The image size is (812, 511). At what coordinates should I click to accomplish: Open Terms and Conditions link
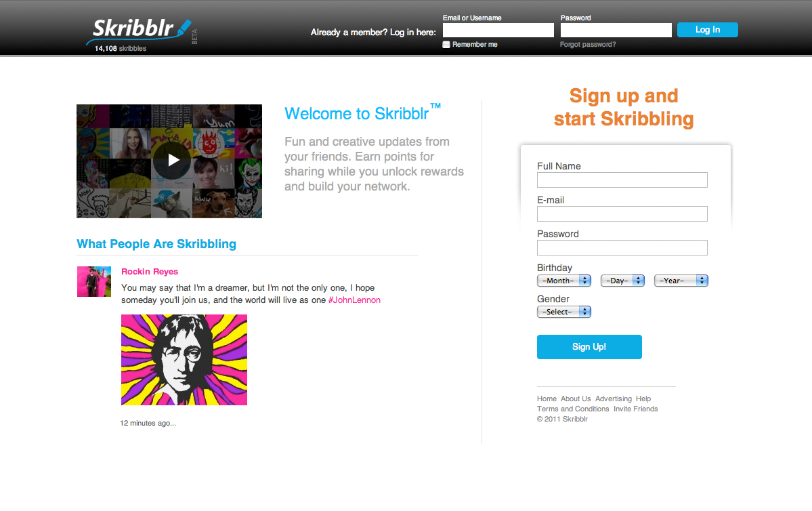pos(573,409)
